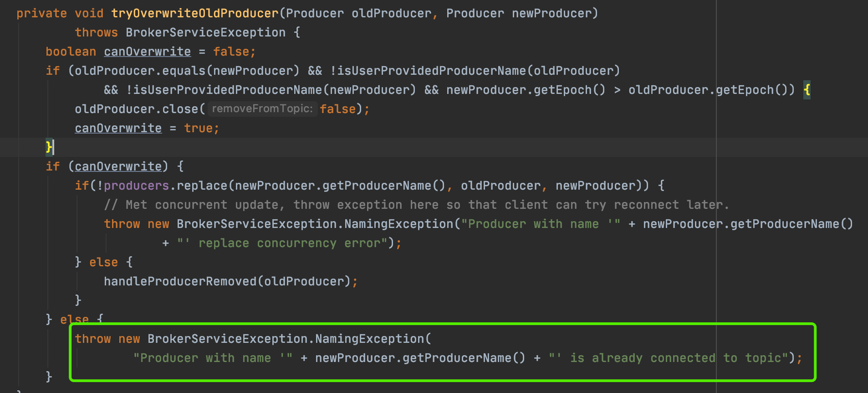Click NamingException( ending the boxed throw line
868x393 pixels.
click(373, 339)
